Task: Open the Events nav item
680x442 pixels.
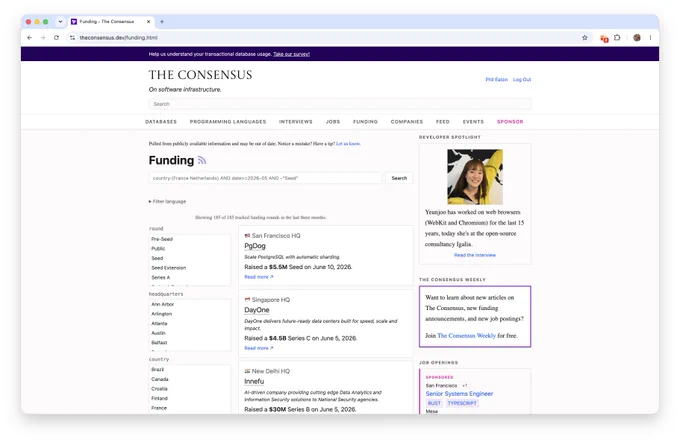Action: (x=473, y=122)
